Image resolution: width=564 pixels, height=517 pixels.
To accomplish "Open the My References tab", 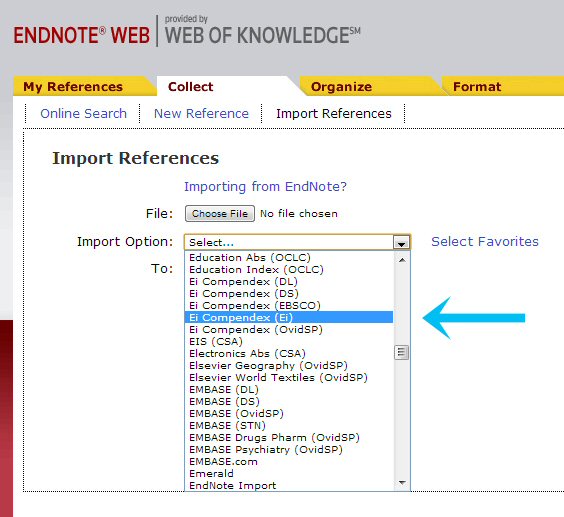I will click(x=73, y=87).
